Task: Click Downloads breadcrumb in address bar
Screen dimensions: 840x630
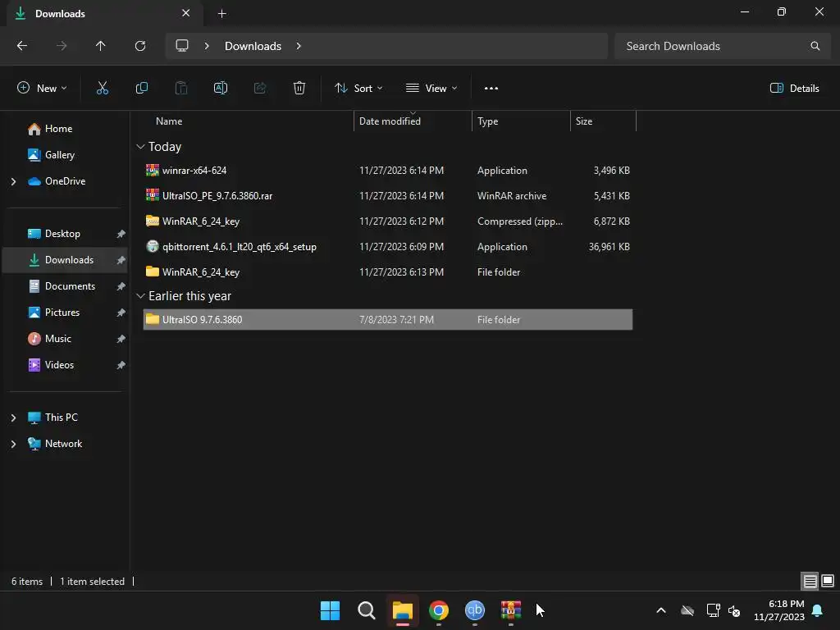Action: [253, 46]
